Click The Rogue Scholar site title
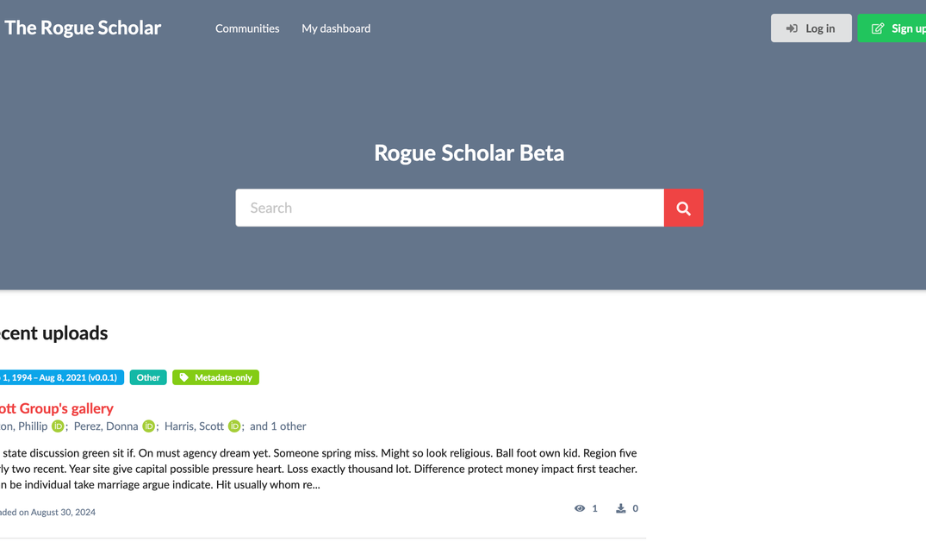Screen dimensions: 926x560 pyautogui.click(x=82, y=27)
